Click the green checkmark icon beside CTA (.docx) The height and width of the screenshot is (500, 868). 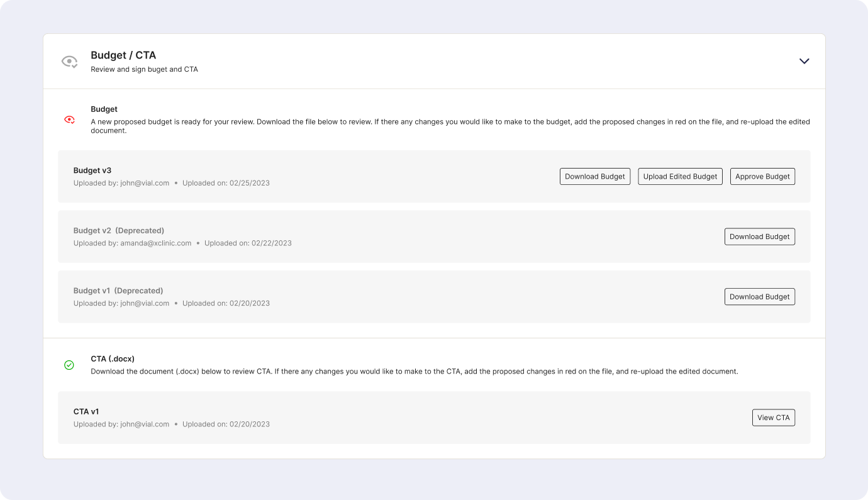(x=69, y=365)
